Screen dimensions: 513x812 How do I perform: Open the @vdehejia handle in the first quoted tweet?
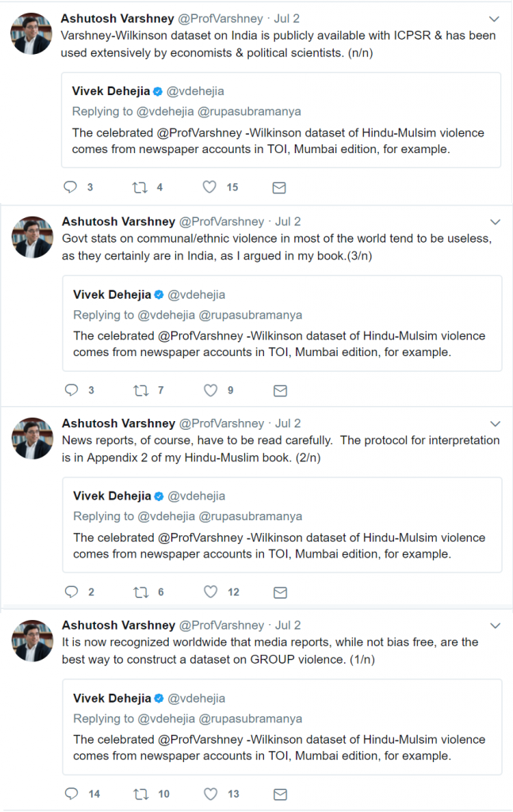[x=195, y=91]
